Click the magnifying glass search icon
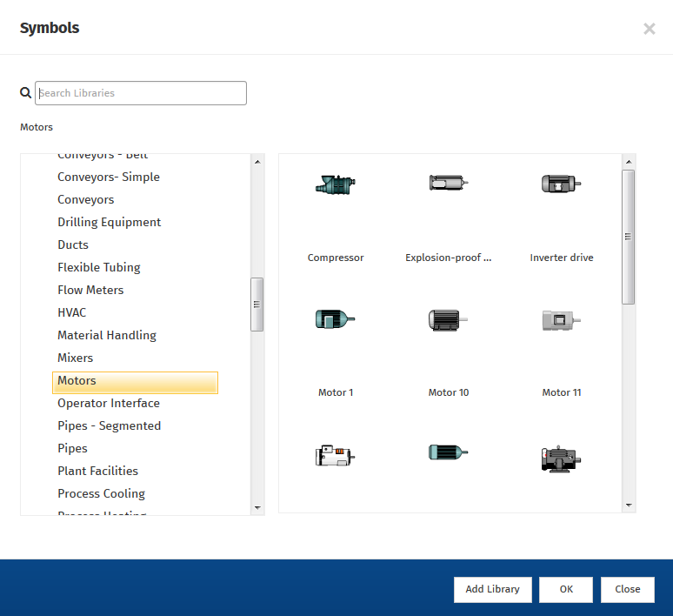Screen dimensions: 673x616 click(x=26, y=93)
